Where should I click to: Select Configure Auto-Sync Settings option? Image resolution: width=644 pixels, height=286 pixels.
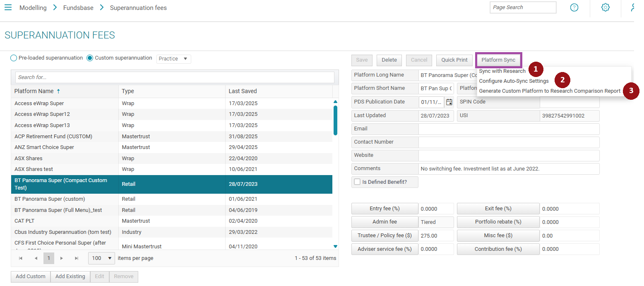coord(514,81)
